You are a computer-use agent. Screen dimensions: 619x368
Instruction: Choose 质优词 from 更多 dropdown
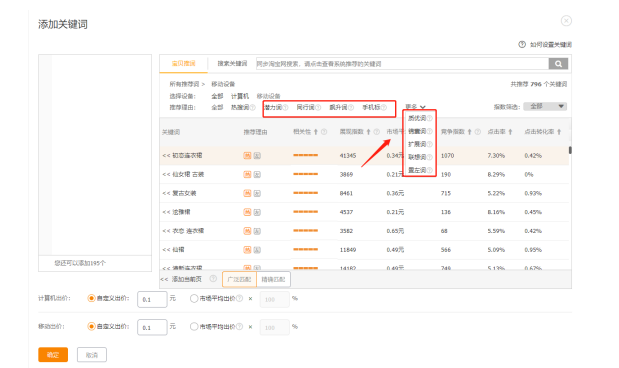click(x=417, y=118)
